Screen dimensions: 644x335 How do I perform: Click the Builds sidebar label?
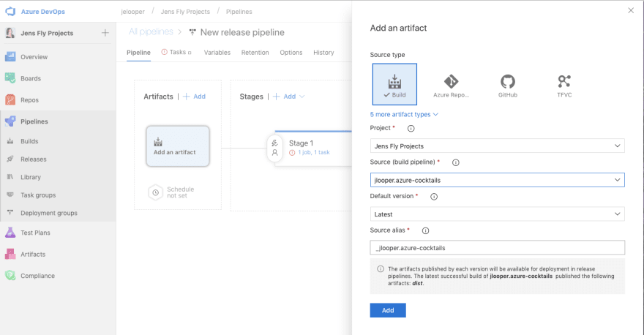tap(29, 141)
